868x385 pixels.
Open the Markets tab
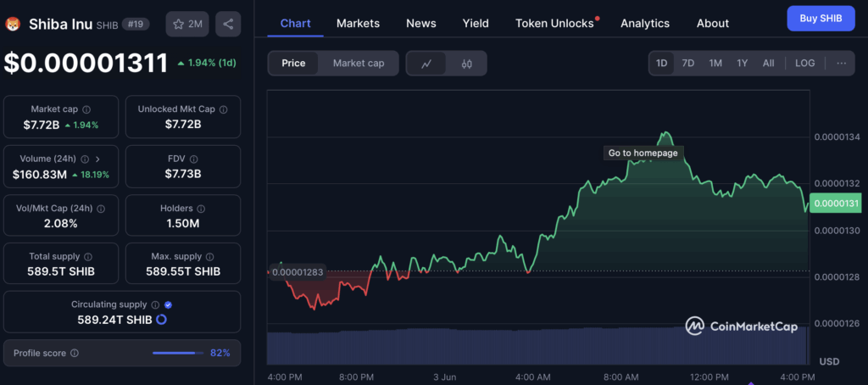pos(359,23)
